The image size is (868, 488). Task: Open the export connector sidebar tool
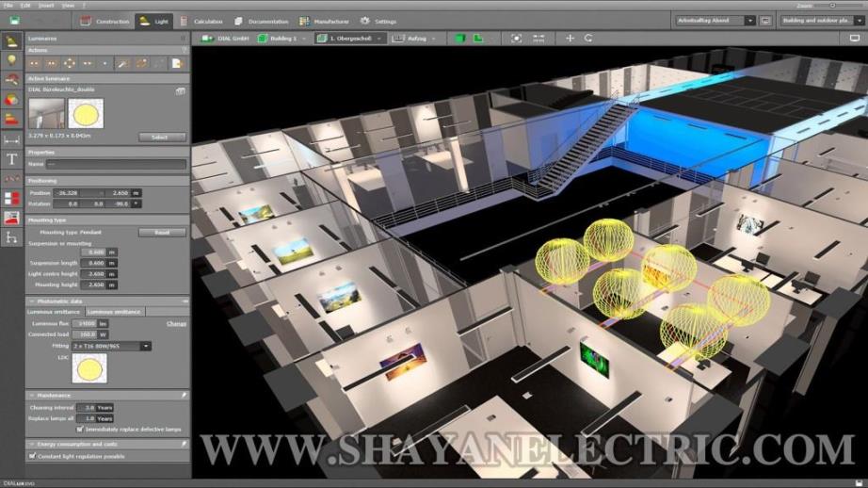[x=11, y=238]
